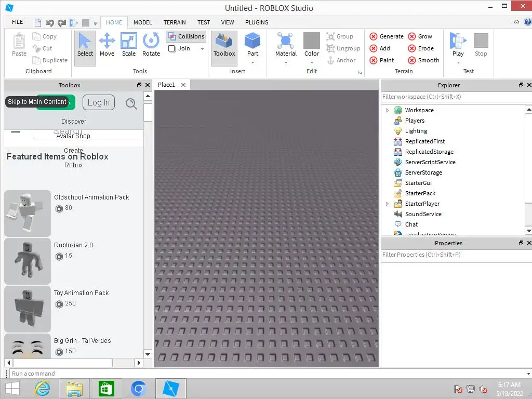
Task: Toggle the Toolbox panel button
Action: [x=224, y=47]
